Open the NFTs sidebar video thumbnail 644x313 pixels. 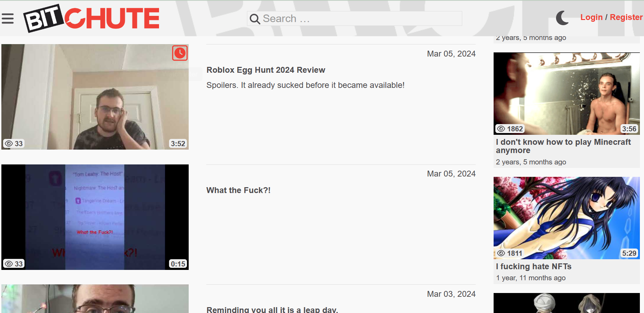pyautogui.click(x=566, y=218)
